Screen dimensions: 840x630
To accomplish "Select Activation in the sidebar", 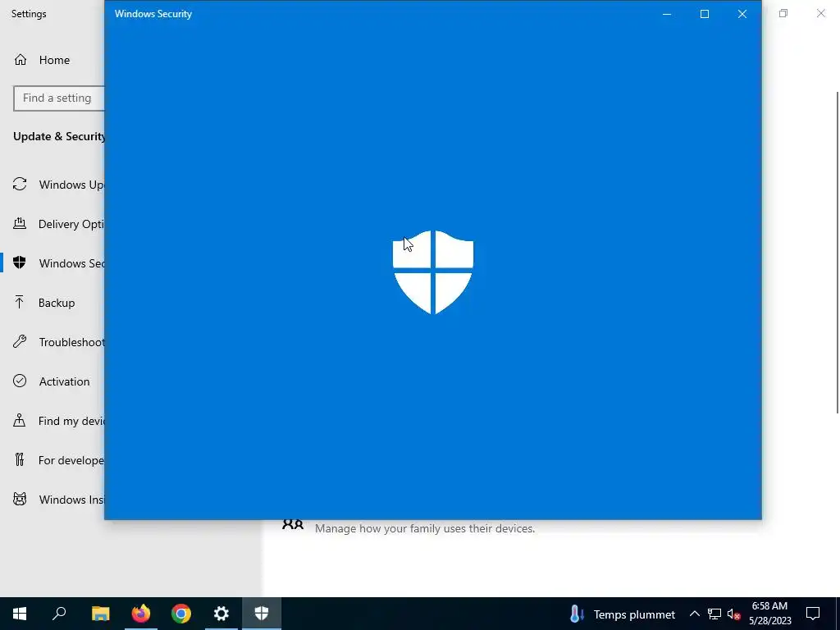I will click(52, 381).
